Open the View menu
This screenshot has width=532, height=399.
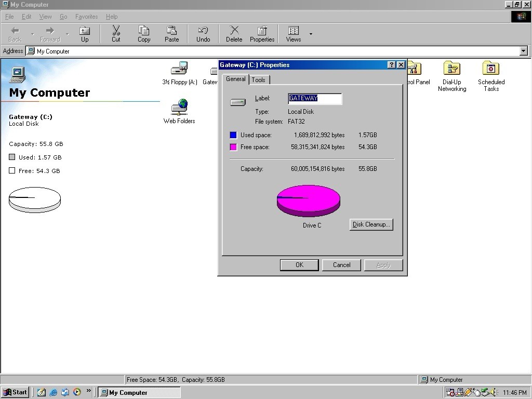[46, 17]
